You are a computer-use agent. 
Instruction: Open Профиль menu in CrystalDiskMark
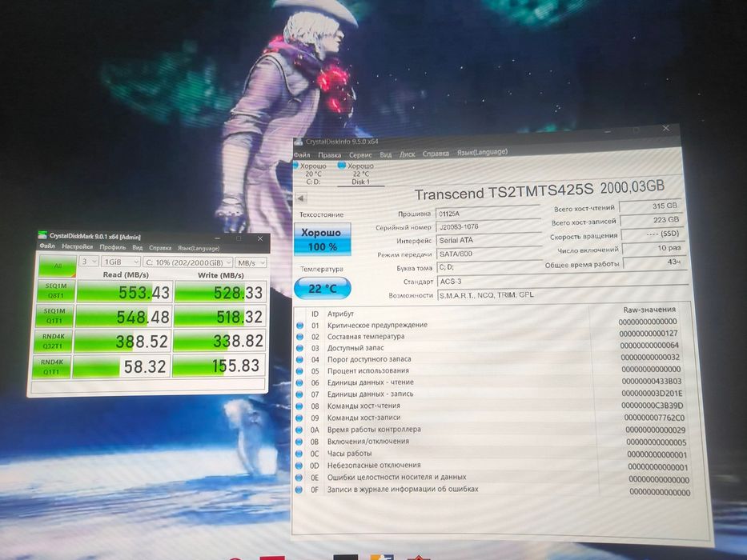112,247
